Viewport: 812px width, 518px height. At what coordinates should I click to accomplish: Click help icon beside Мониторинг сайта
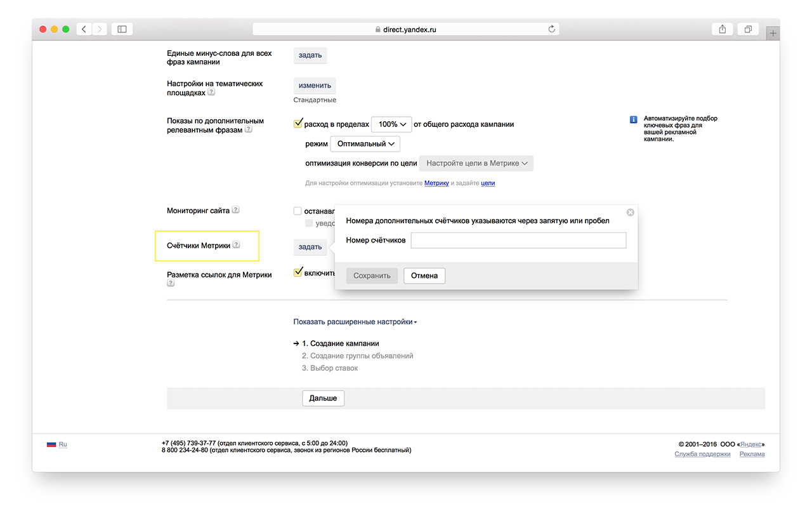tap(235, 210)
